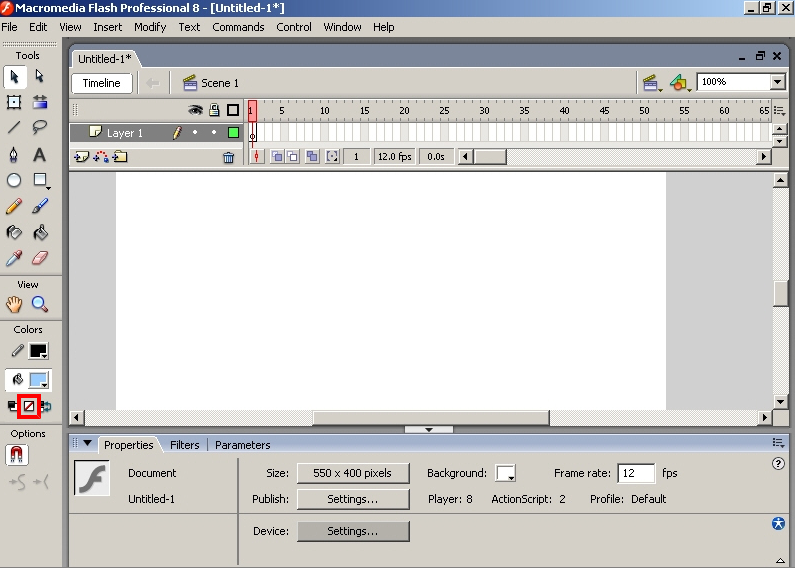
Task: Toggle Onion Skin in timeline
Action: coord(277,157)
